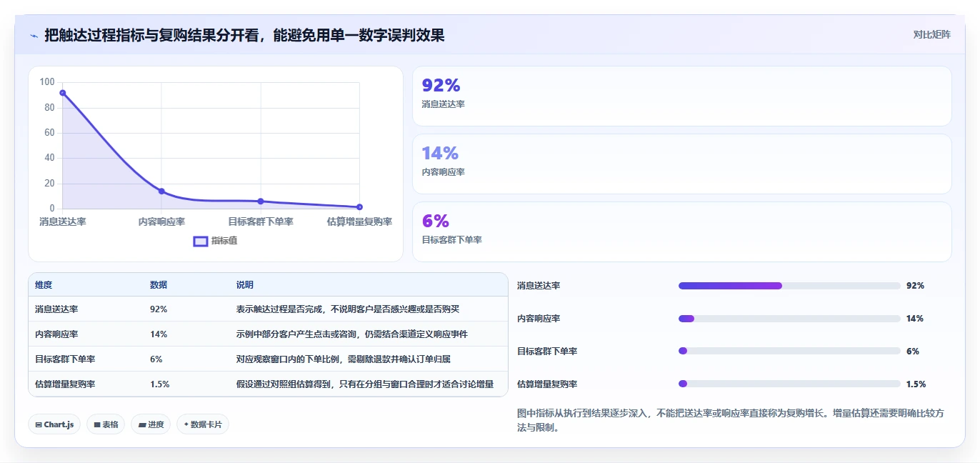Image resolution: width=980 pixels, height=463 pixels.
Task: Click the description starting 对应观察窗口内
Action: 344,359
